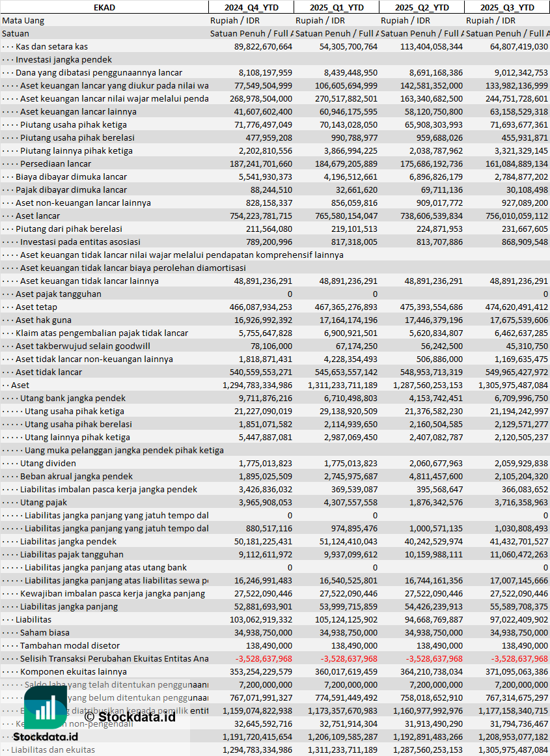
Task: Select Aset tidak lancar non-keuangan lainnya label
Action: click(94, 359)
